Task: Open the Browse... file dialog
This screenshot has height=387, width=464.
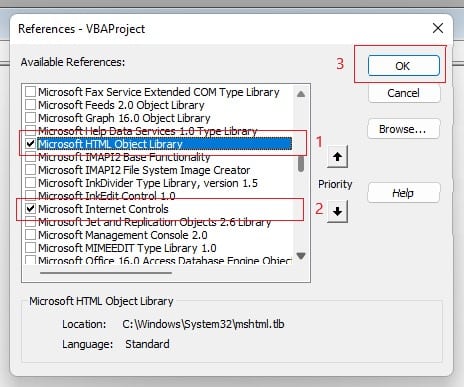Action: [404, 129]
